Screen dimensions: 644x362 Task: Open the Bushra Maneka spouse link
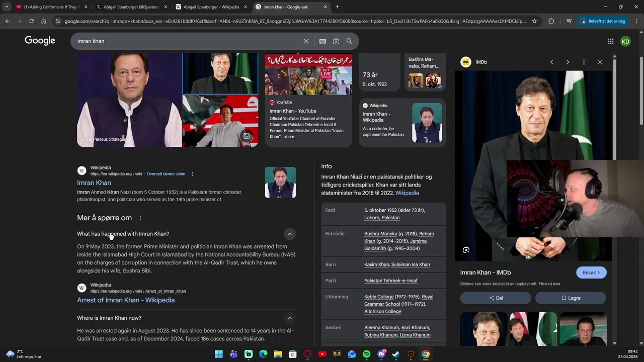click(381, 234)
